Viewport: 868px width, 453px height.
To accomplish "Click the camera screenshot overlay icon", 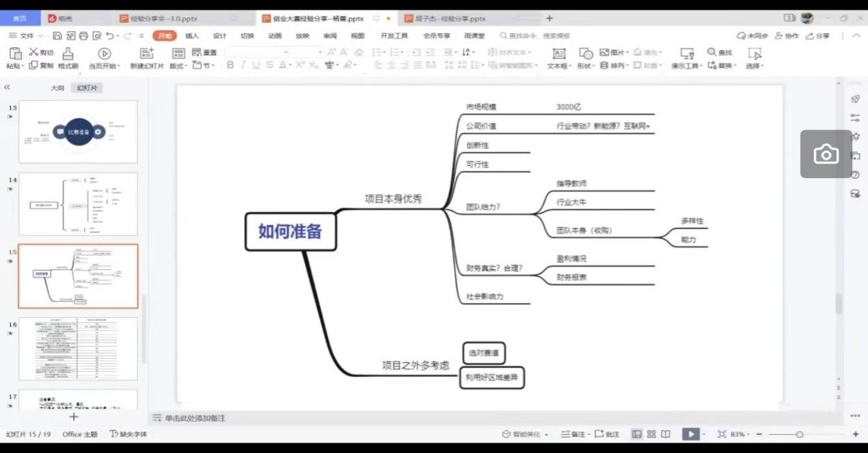I will pyautogui.click(x=826, y=154).
